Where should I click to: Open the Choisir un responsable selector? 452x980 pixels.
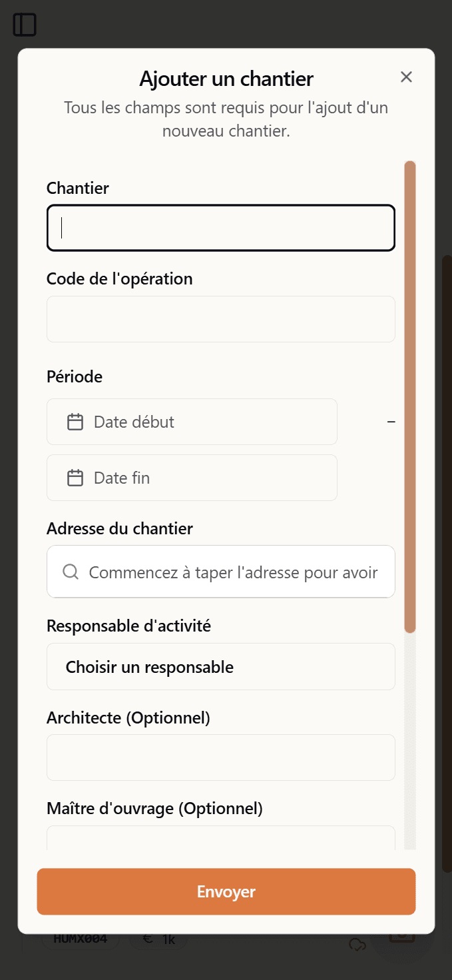pyautogui.click(x=220, y=666)
